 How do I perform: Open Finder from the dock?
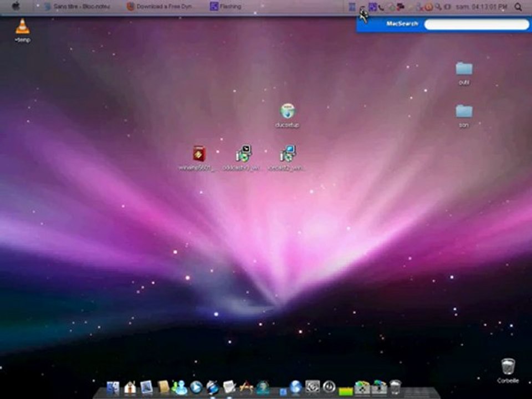113,388
